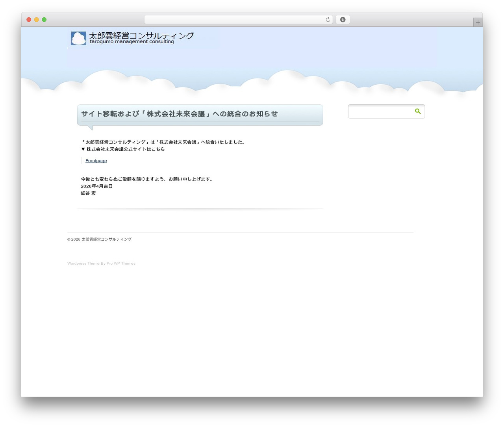Open the Frontpage link
This screenshot has height=427, width=504.
(x=96, y=161)
